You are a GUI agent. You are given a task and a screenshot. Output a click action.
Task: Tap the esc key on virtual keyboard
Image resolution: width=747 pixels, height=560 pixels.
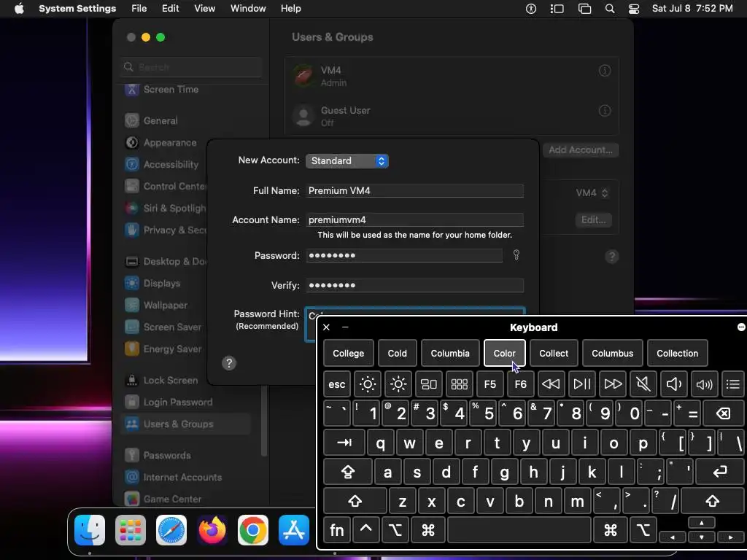pos(337,384)
